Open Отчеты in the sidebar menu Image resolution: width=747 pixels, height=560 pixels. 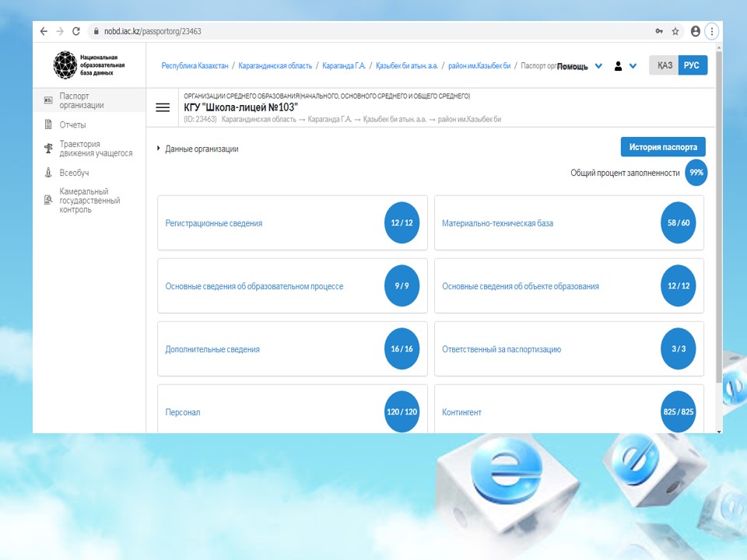click(72, 124)
